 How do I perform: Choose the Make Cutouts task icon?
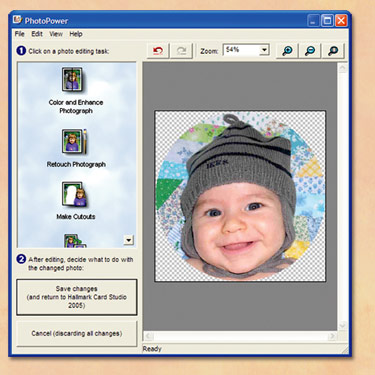pos(74,194)
